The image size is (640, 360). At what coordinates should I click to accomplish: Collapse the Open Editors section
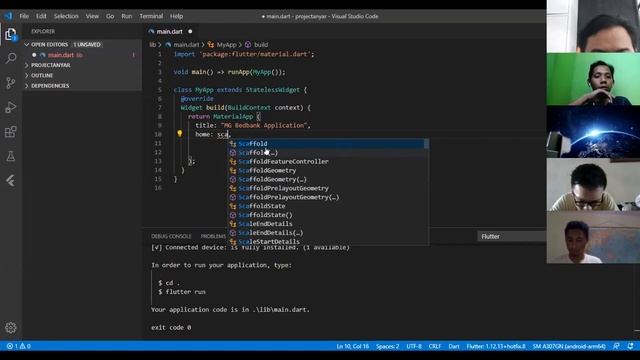pos(82,44)
